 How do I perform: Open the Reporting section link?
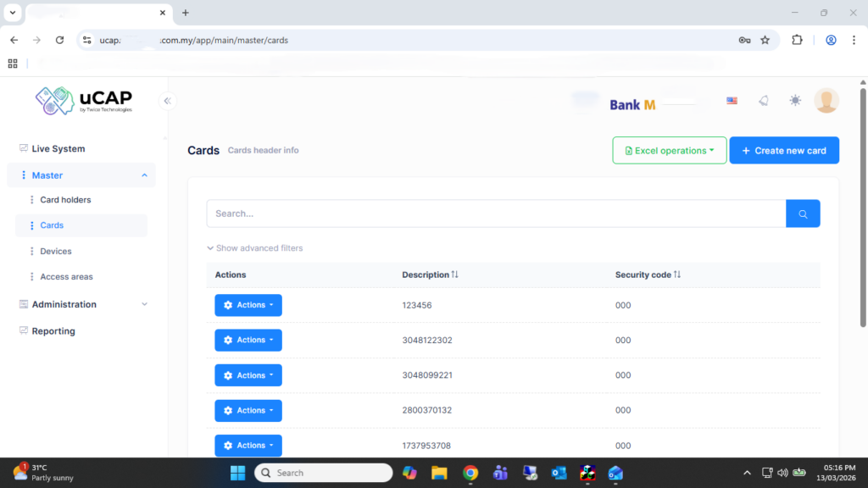click(53, 331)
